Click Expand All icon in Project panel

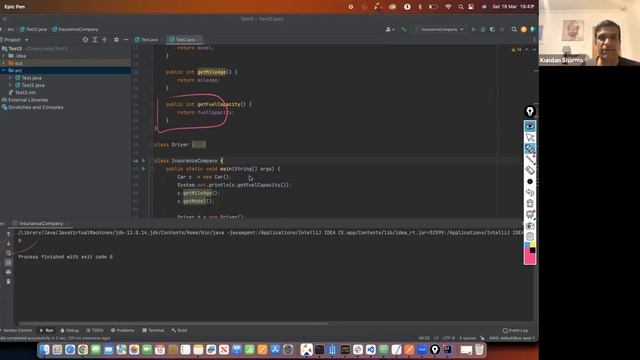[x=95, y=40]
